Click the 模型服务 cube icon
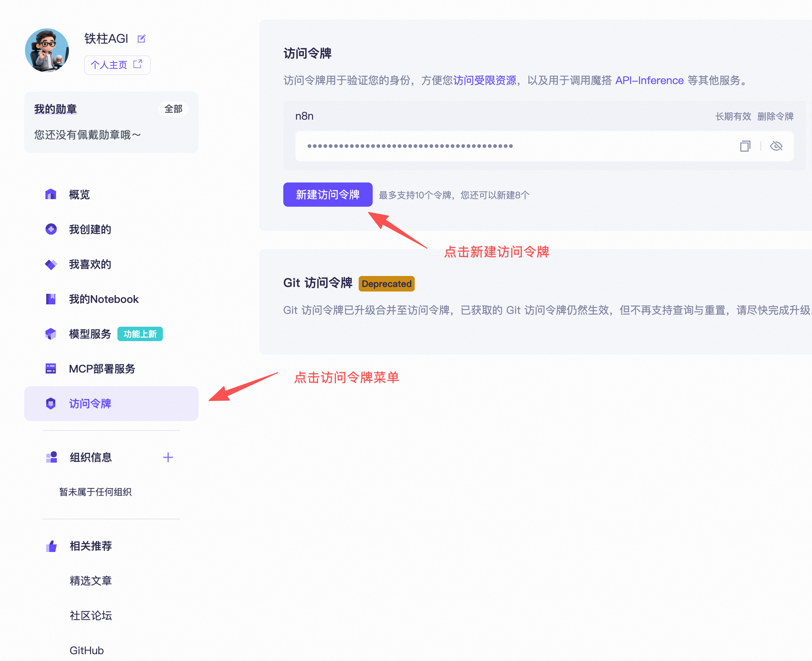Viewport: 812px width, 661px height. pyautogui.click(x=51, y=334)
